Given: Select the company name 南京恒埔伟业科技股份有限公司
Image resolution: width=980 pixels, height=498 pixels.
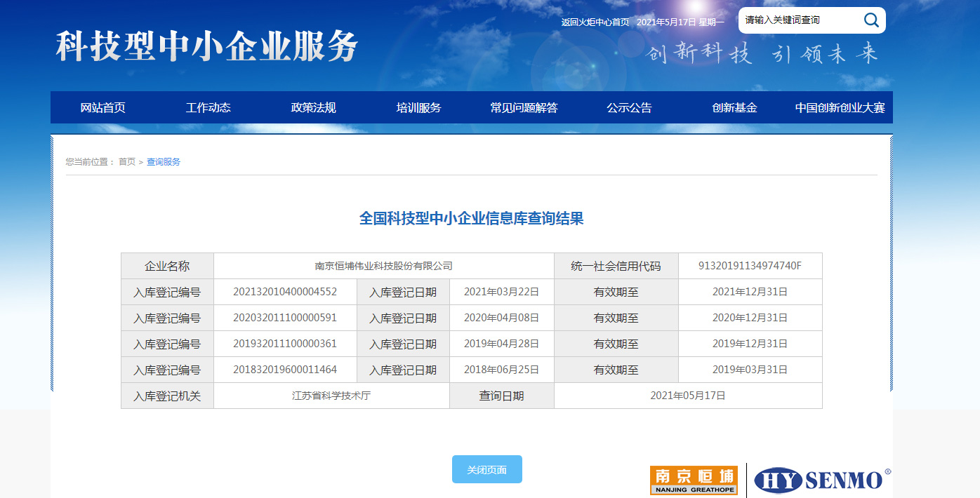Looking at the screenshot, I should [384, 265].
